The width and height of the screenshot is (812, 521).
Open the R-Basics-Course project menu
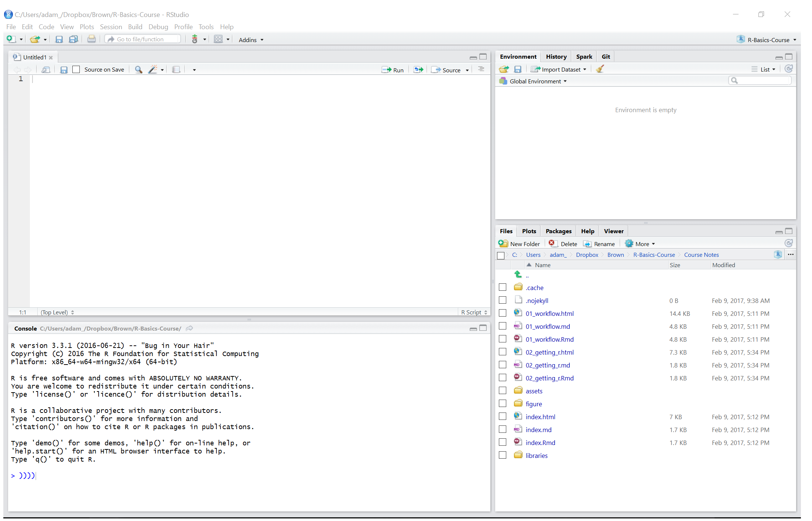click(x=768, y=40)
